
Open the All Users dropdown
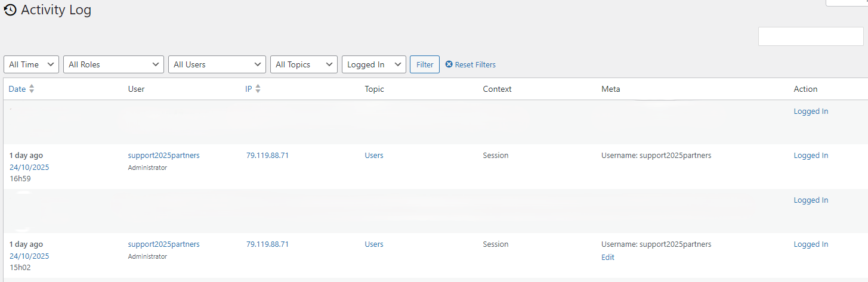217,64
